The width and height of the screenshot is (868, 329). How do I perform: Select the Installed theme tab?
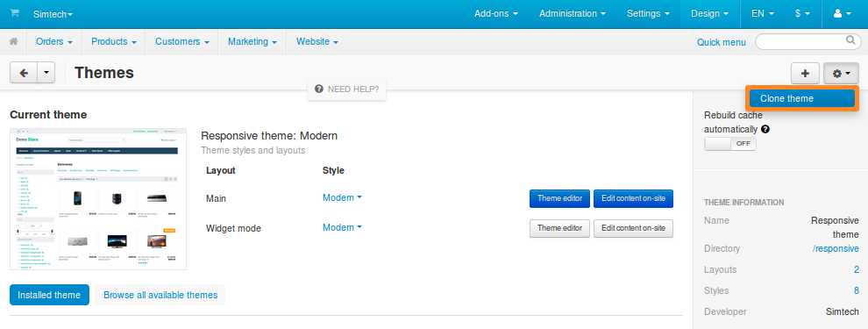tap(49, 295)
